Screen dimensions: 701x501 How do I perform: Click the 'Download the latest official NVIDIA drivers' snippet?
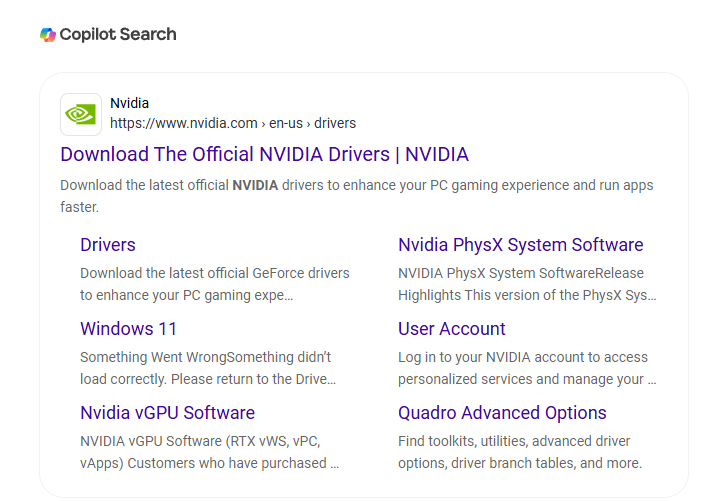click(357, 196)
